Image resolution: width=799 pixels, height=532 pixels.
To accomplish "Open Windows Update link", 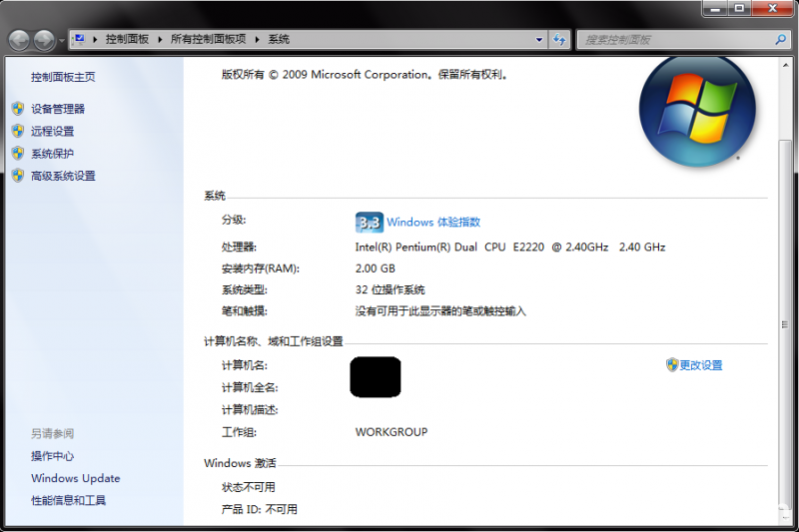I will 76,478.
